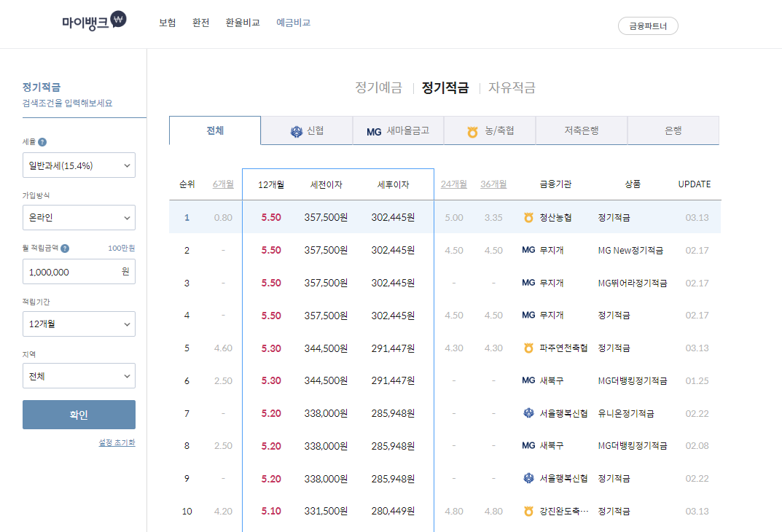The image size is (782, 532).
Task: Click the 농/축협 orange emblem in tab
Action: [x=472, y=132]
